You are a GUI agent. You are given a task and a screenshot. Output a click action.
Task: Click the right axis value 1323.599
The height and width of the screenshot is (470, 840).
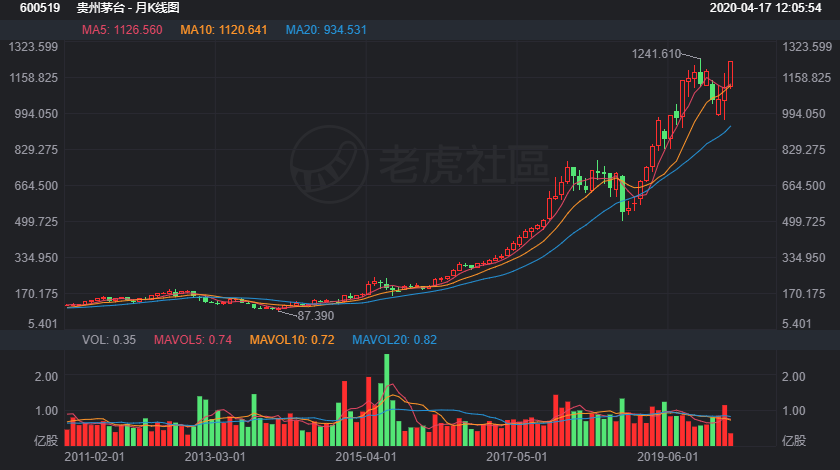[x=807, y=47]
